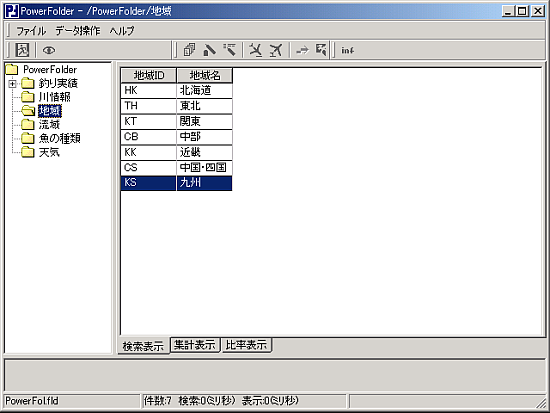The image size is (550, 413).
Task: Click the 件数:7 status bar entry
Action: coord(157,401)
